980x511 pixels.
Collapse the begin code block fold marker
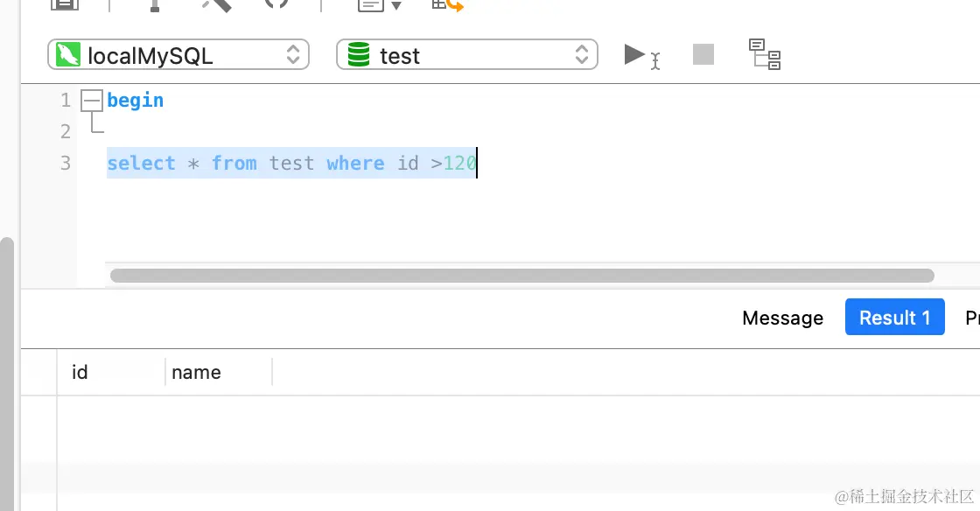(92, 101)
